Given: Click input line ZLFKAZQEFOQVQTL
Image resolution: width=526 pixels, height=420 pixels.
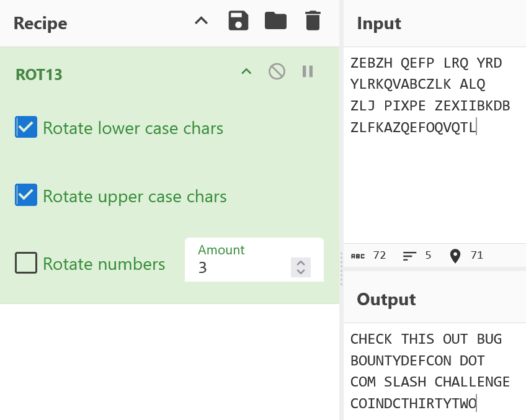Looking at the screenshot, I should tap(413, 127).
